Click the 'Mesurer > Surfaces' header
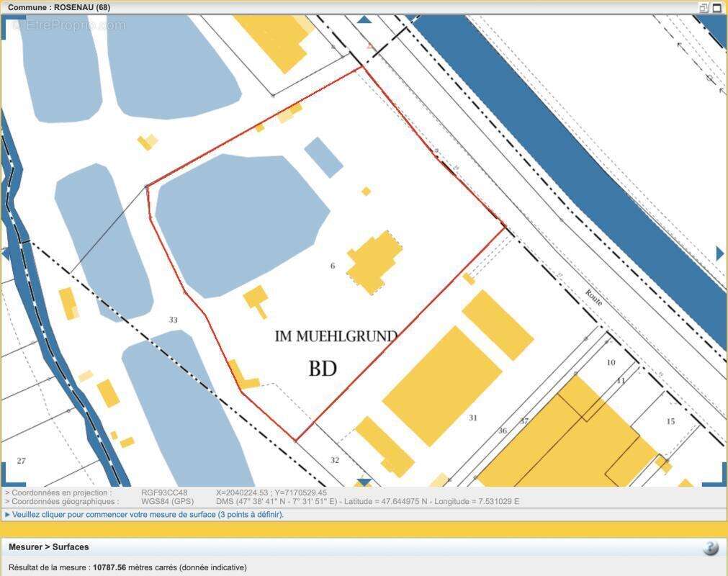 49,547
